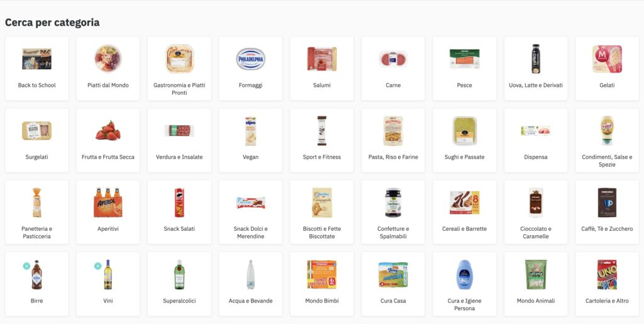Select the Cura e Igiene Persona category
644x324 pixels.
(465, 284)
